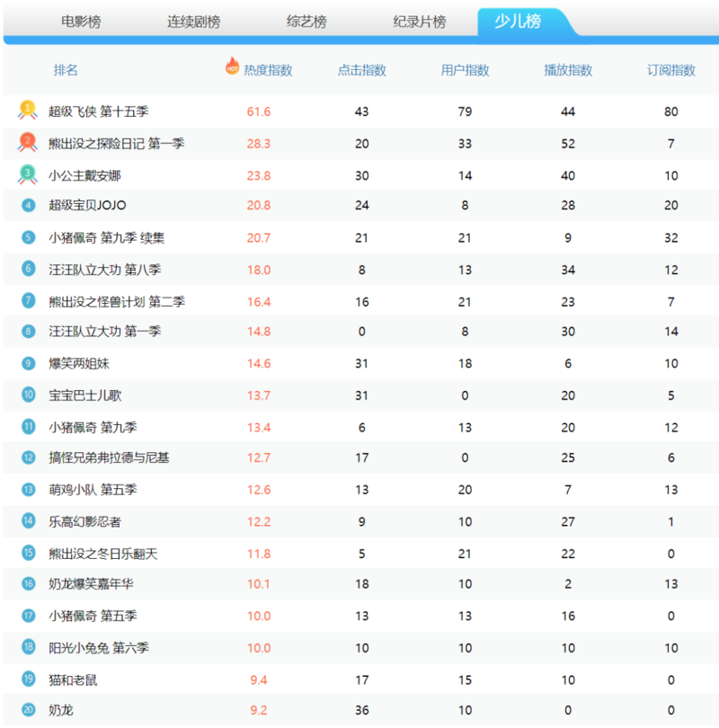This screenshot has width=719, height=728.
Task: Click heat index value 12.2
Action: click(259, 522)
